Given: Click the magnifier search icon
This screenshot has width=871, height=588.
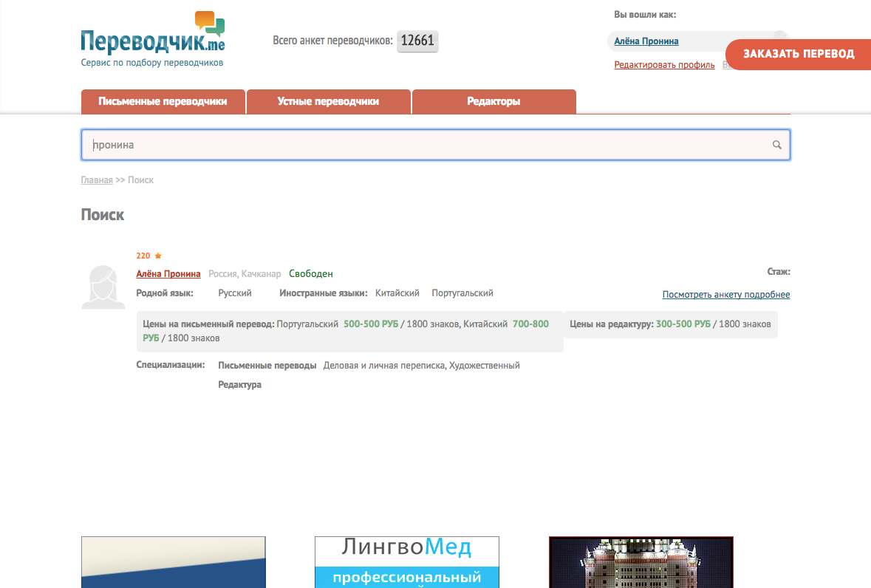Looking at the screenshot, I should (777, 145).
